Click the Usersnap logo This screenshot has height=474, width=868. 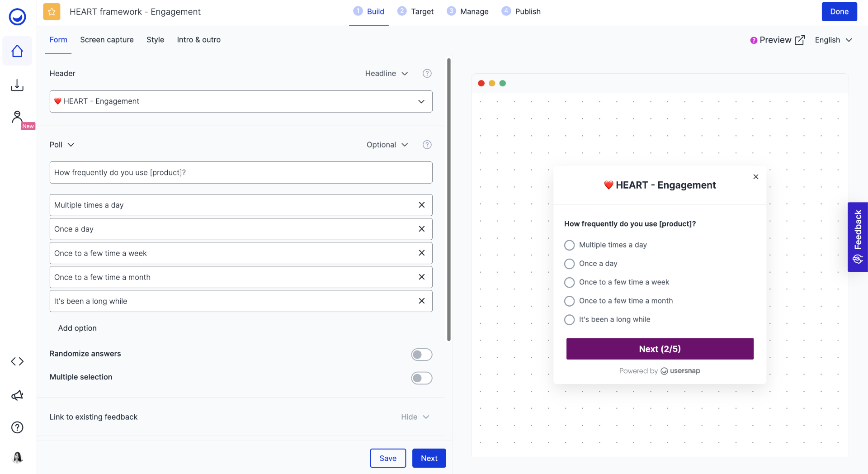point(16,17)
